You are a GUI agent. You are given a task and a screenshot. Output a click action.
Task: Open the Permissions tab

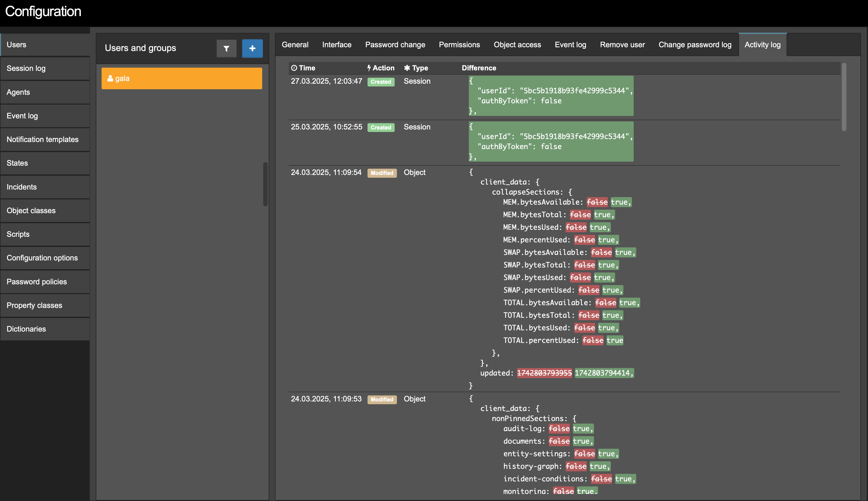point(459,45)
